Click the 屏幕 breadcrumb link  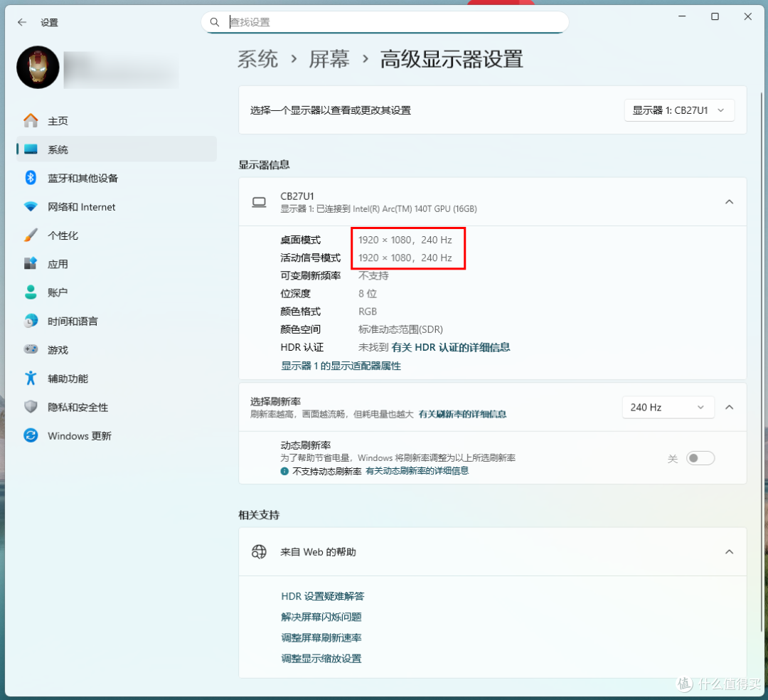(x=329, y=59)
